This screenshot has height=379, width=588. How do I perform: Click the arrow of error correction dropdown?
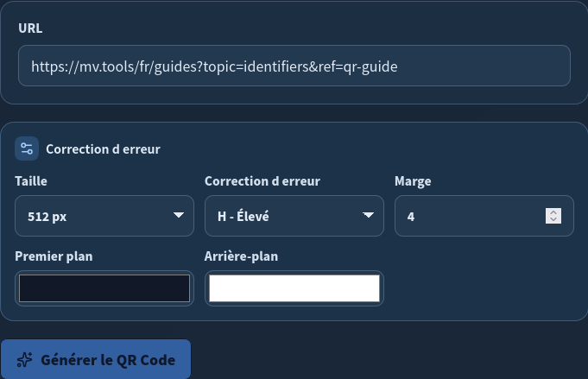click(368, 215)
